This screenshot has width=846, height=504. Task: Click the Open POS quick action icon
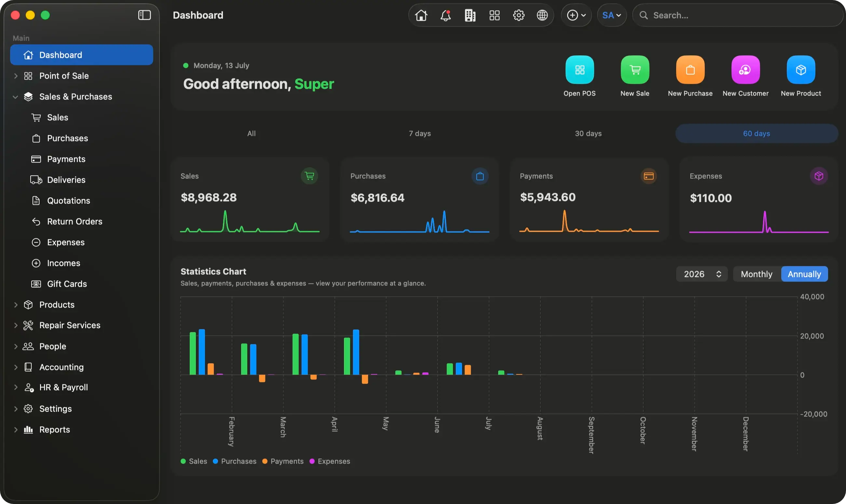point(580,70)
